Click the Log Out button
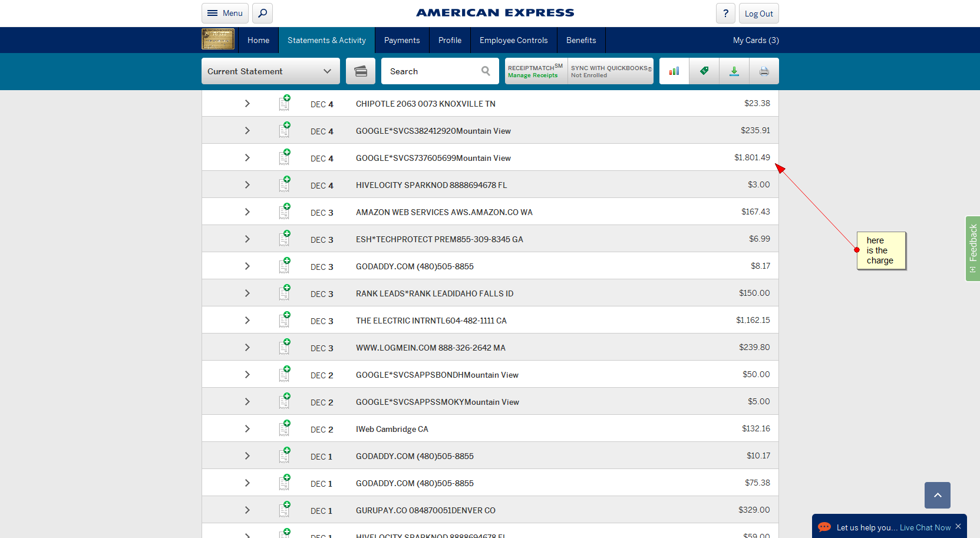 pyautogui.click(x=758, y=14)
